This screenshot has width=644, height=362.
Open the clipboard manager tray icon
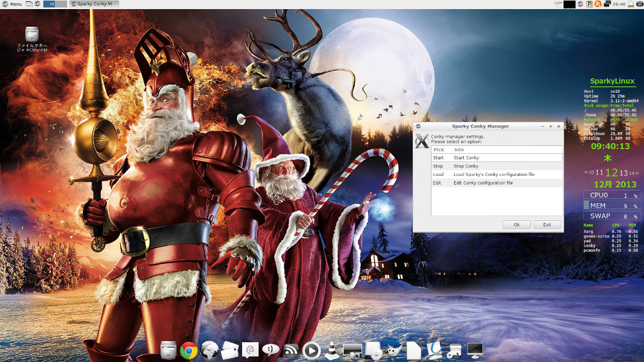589,4
